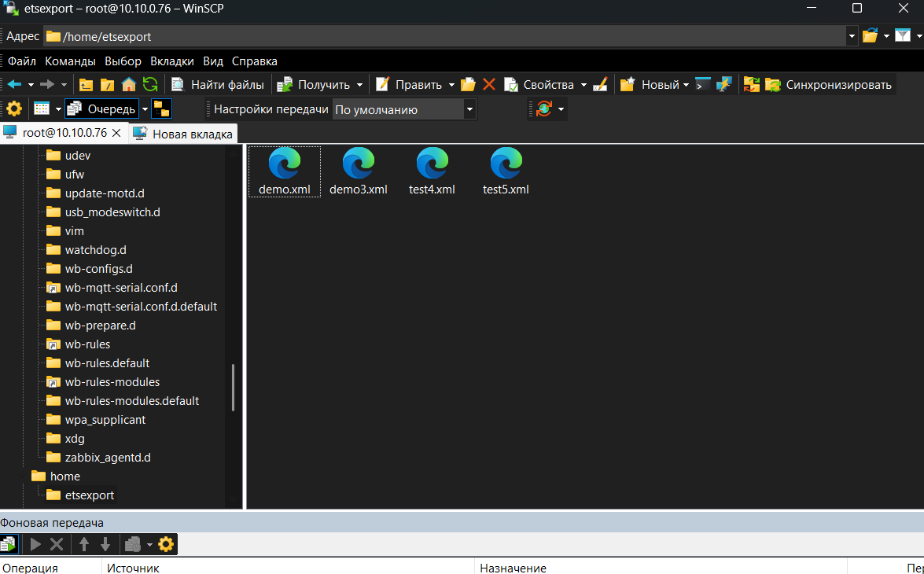924x574 pixels.
Task: Select the demo3.xml file
Action: click(x=359, y=171)
